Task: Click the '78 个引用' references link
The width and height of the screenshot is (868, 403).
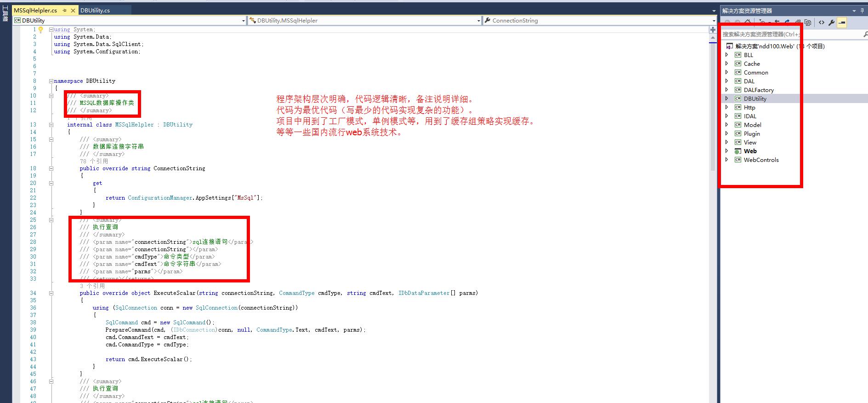Action: 94,161
